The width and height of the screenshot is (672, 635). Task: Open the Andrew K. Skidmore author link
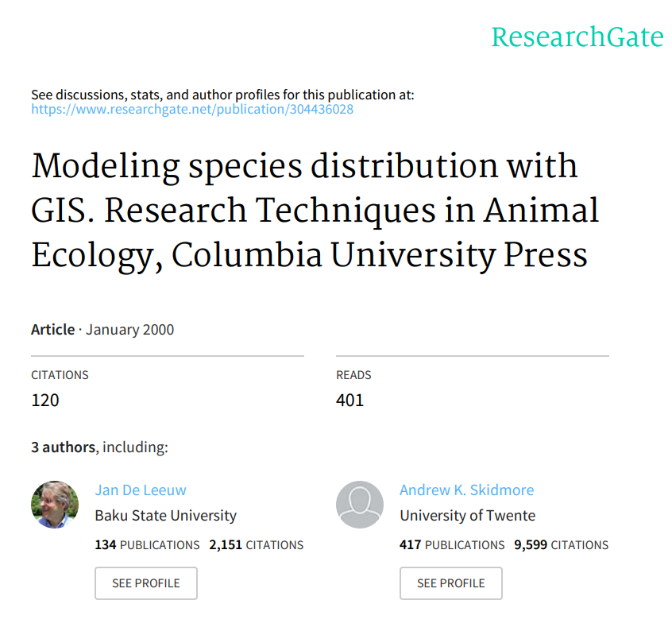pos(466,490)
